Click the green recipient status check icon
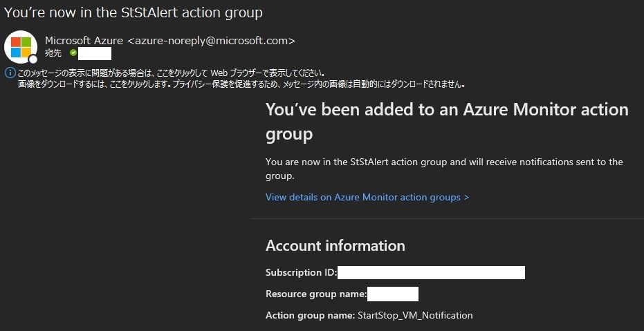The image size is (644, 331). point(73,53)
